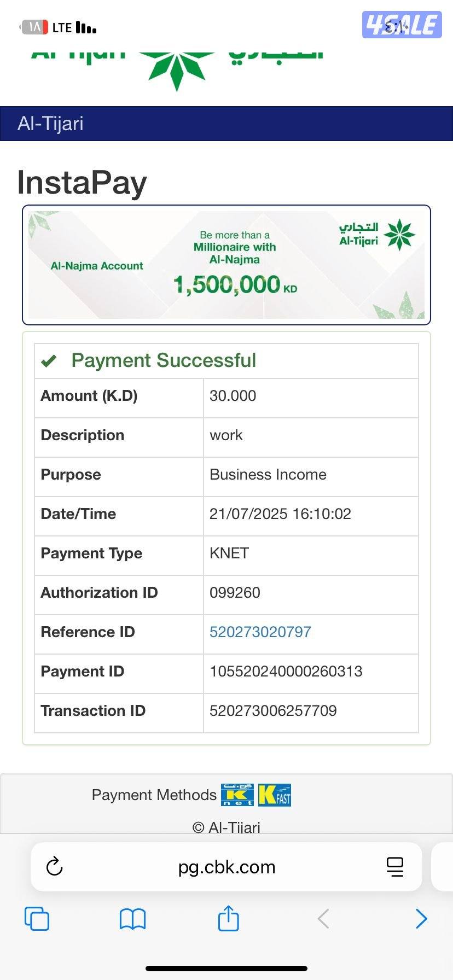Open the Al-Najma Account millionaire banner
453x980 pixels.
[x=226, y=265]
